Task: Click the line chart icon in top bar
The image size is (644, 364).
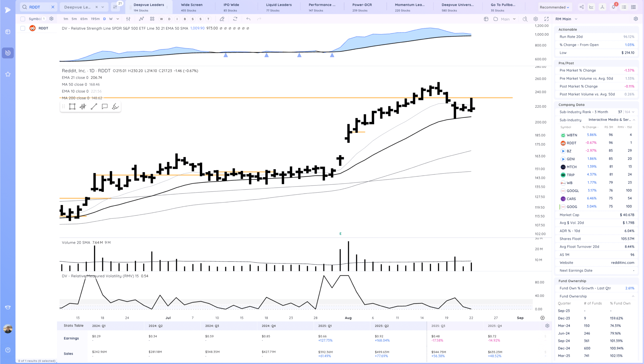Action: click(591, 7)
